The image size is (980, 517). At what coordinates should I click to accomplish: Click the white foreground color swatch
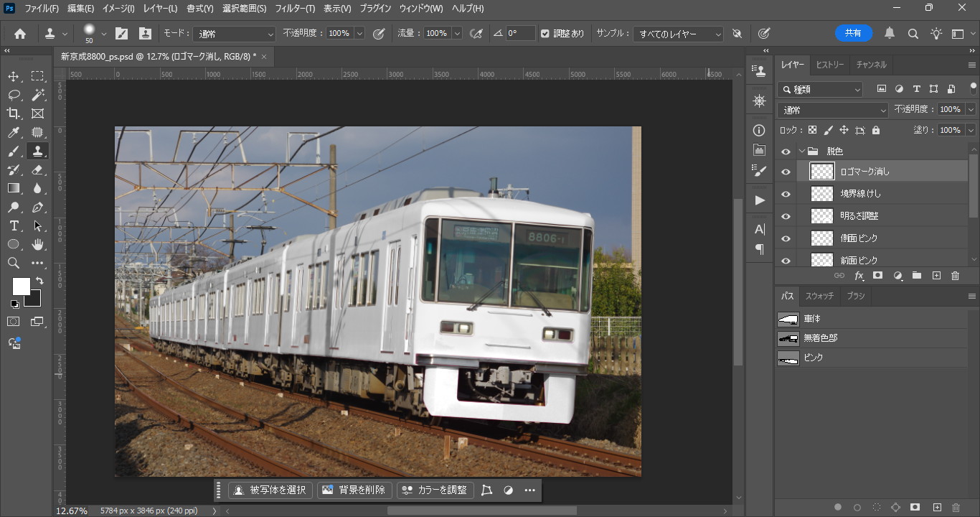coord(20,286)
